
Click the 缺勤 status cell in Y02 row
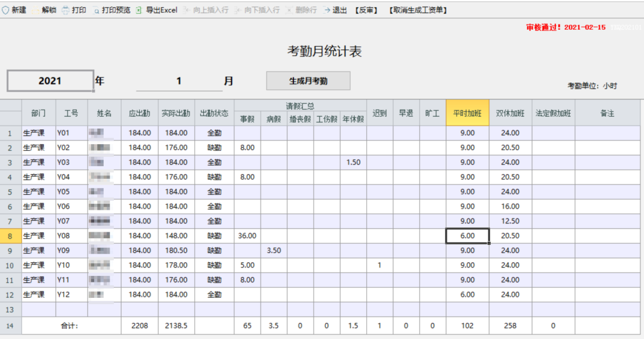point(215,148)
